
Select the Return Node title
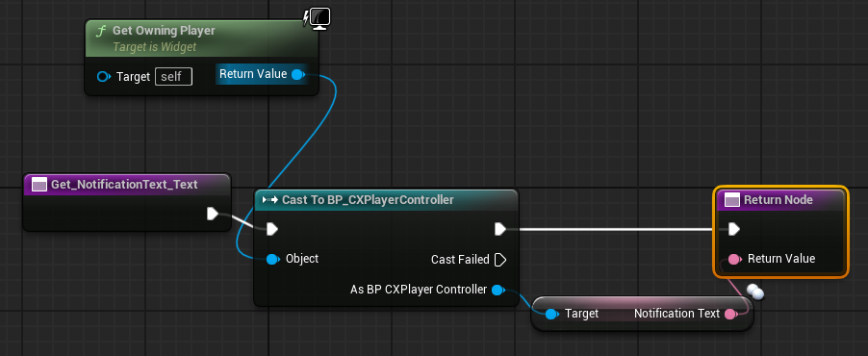[778, 200]
